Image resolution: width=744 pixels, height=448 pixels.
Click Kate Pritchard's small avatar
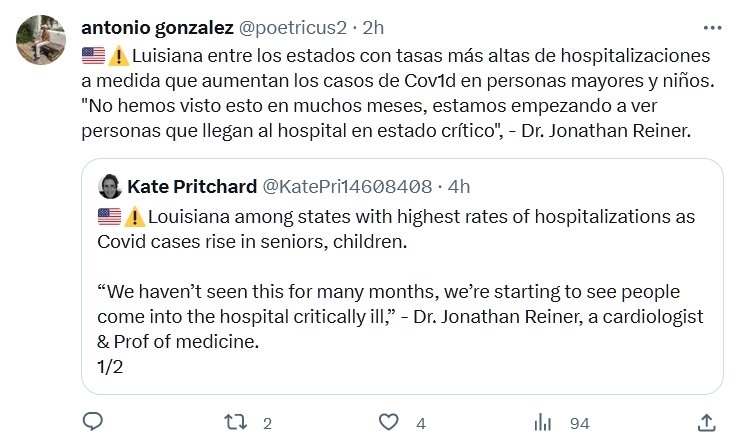[x=110, y=185]
